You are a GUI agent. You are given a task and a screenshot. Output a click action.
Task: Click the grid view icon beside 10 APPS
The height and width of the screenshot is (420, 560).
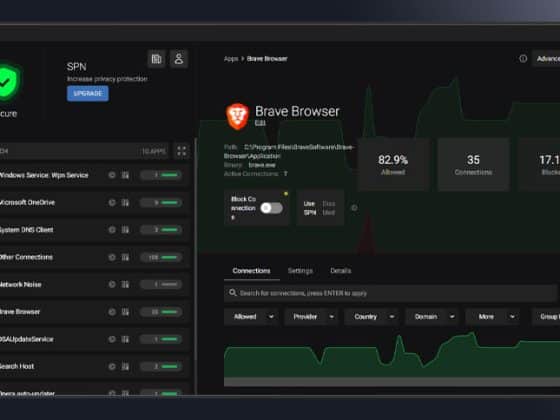point(182,151)
